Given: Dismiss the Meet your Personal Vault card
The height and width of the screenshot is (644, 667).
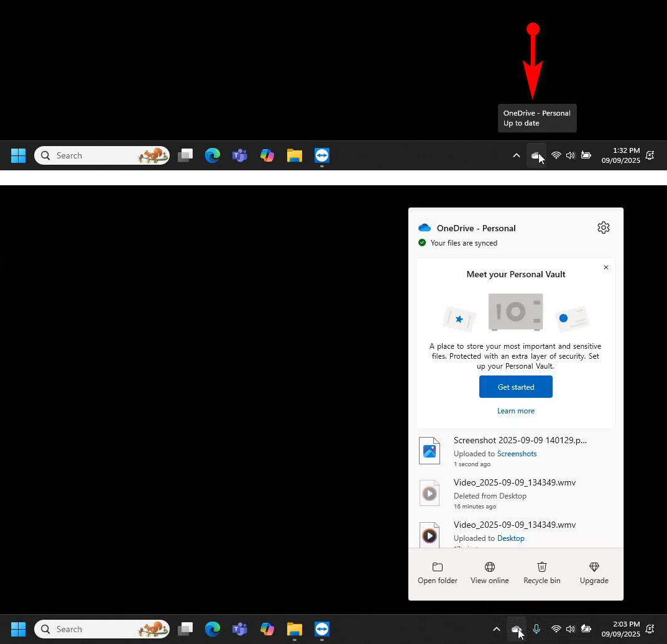Looking at the screenshot, I should pos(605,267).
